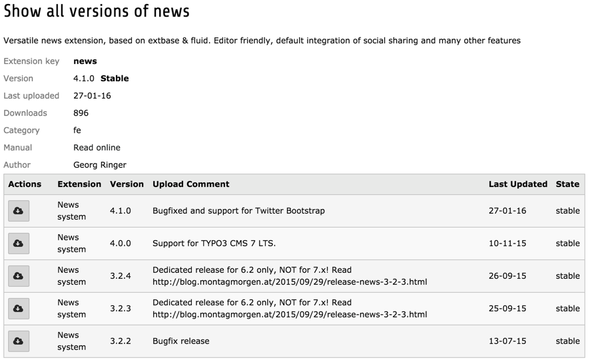This screenshot has width=590, height=364.
Task: Select the 'Support for TYPO3 CMS 7 LTS' comment
Action: tap(214, 244)
